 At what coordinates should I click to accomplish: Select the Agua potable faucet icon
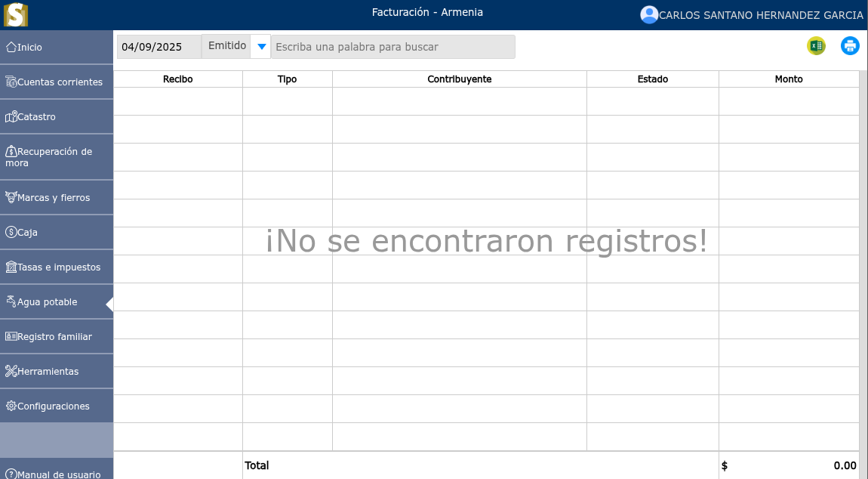11,301
